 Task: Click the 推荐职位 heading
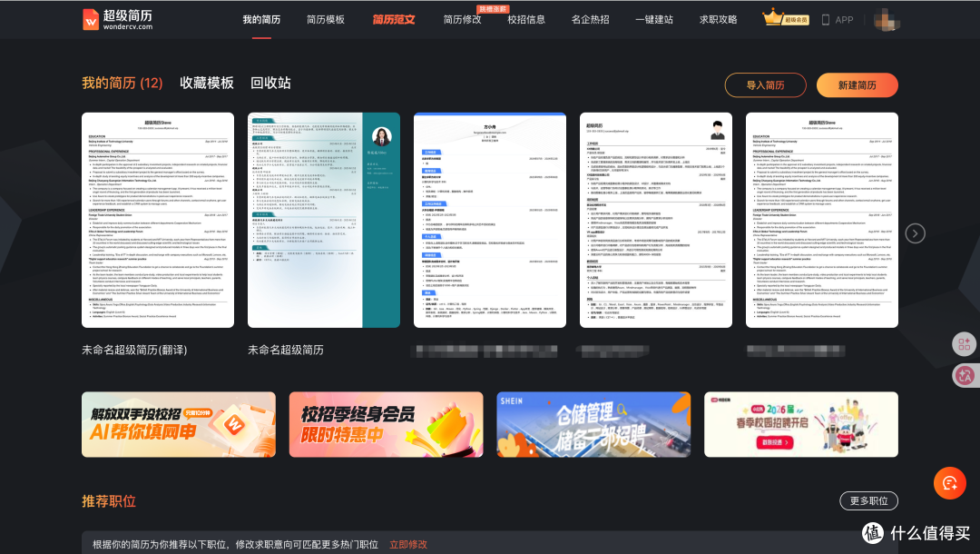click(x=109, y=501)
